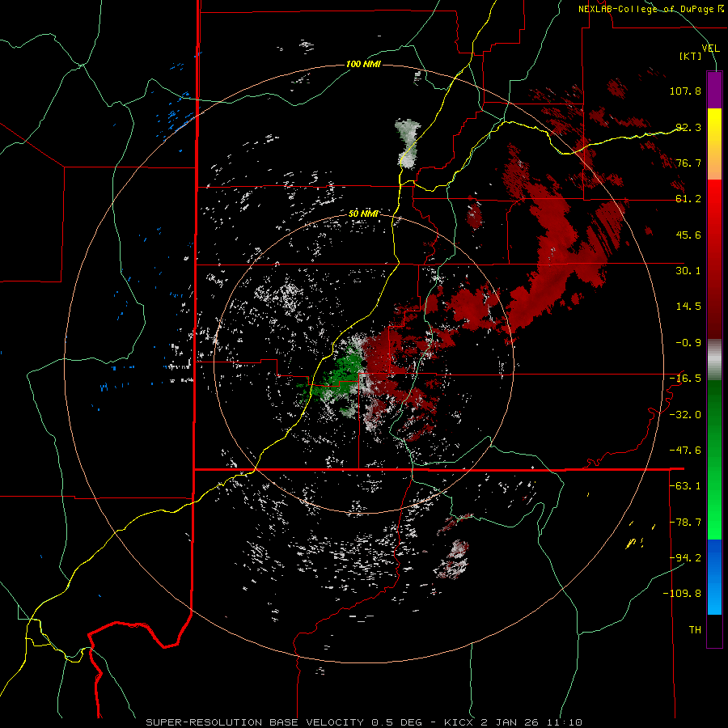Click SUPER-RESOLUTION BASE VELOCITY caption text

(x=255, y=722)
